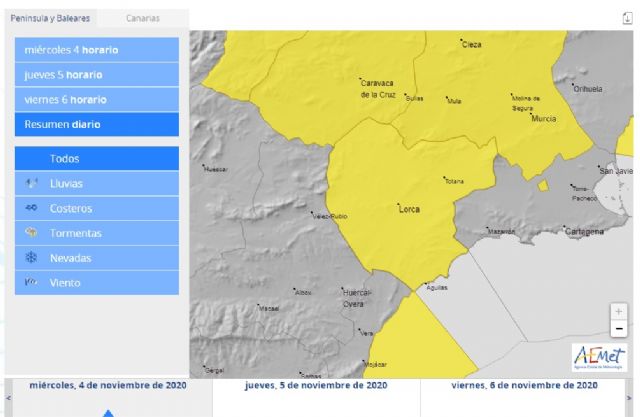Zoom out the map with minus button
Screen dimensions: 640x417
coord(619,328)
